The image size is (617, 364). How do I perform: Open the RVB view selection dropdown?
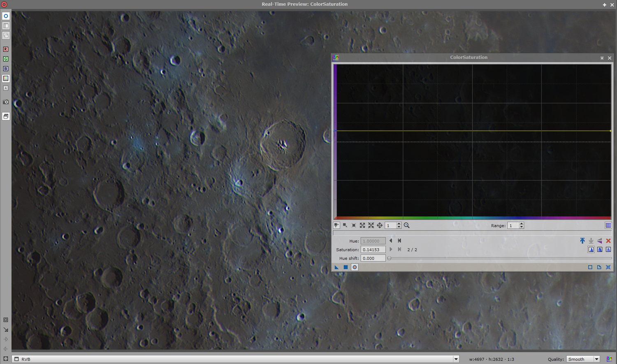pyautogui.click(x=455, y=359)
